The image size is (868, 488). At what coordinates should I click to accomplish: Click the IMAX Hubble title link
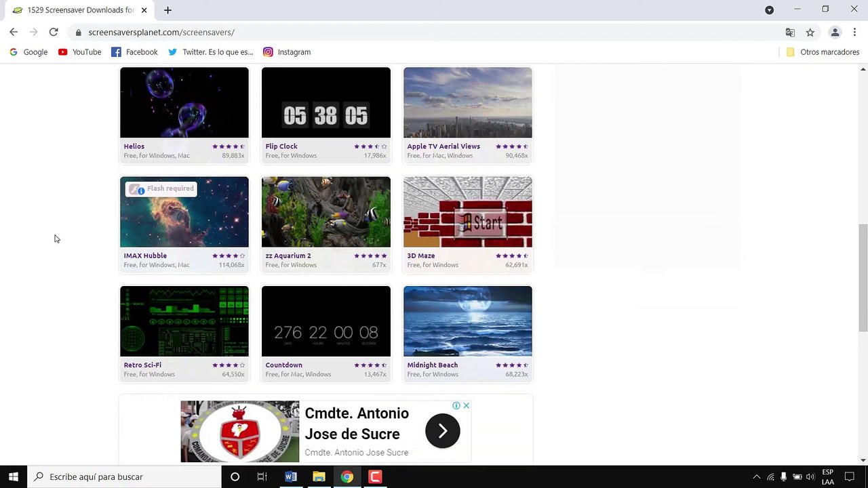(x=145, y=256)
